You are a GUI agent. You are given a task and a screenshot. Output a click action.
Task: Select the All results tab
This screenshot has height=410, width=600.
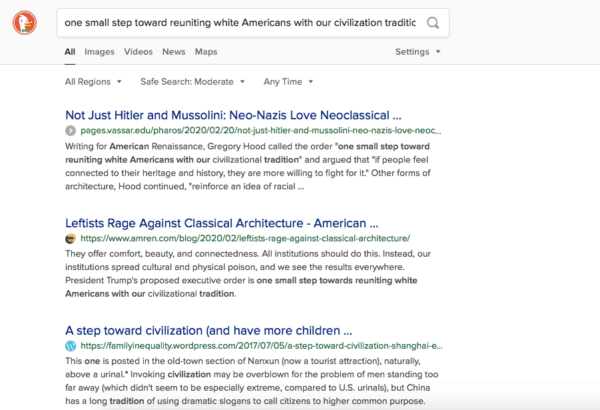tap(70, 52)
